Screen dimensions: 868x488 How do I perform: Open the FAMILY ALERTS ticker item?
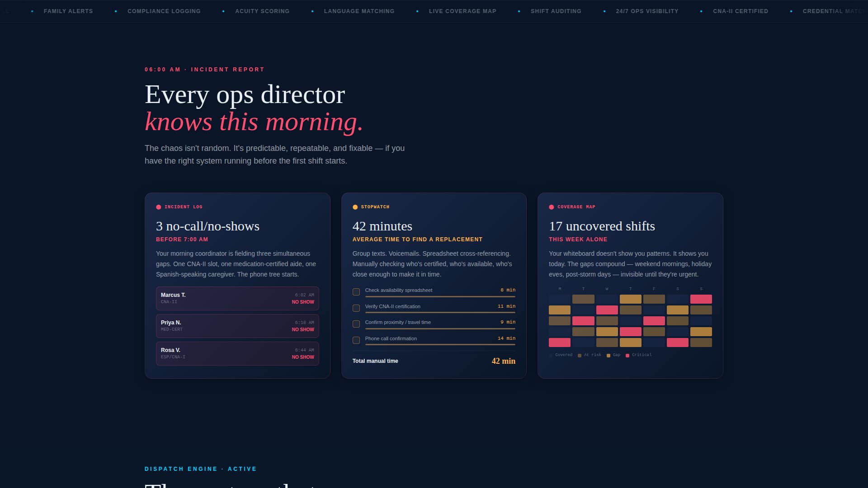click(x=68, y=11)
